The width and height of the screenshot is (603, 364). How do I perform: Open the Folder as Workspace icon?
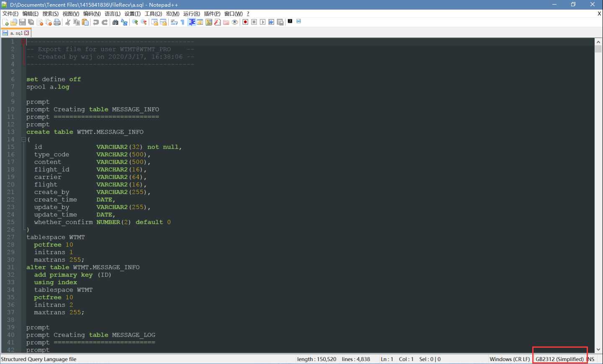(226, 22)
